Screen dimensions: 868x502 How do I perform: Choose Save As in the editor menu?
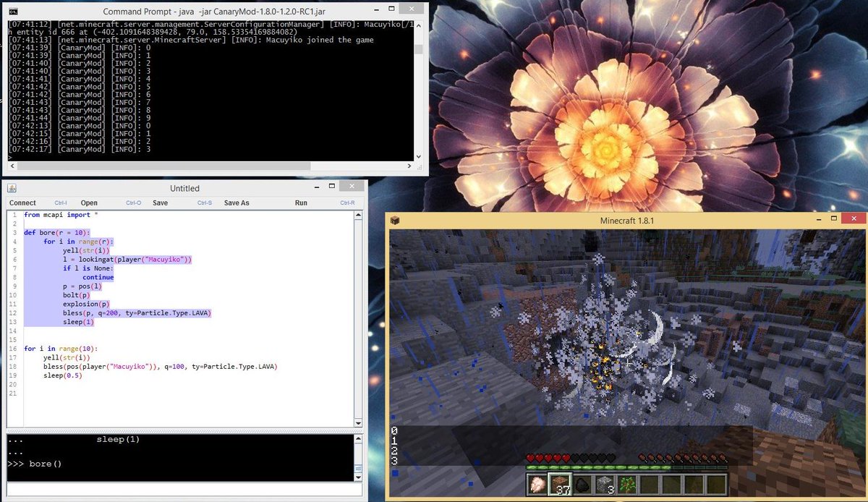237,203
